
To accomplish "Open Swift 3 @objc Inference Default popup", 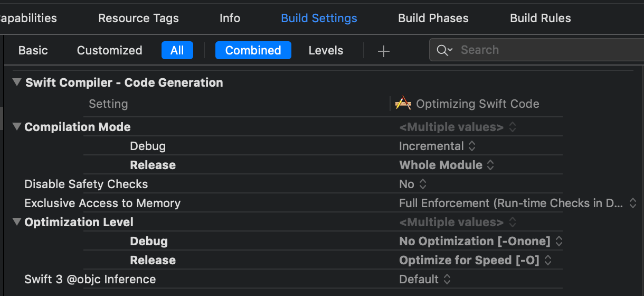I will coord(425,279).
